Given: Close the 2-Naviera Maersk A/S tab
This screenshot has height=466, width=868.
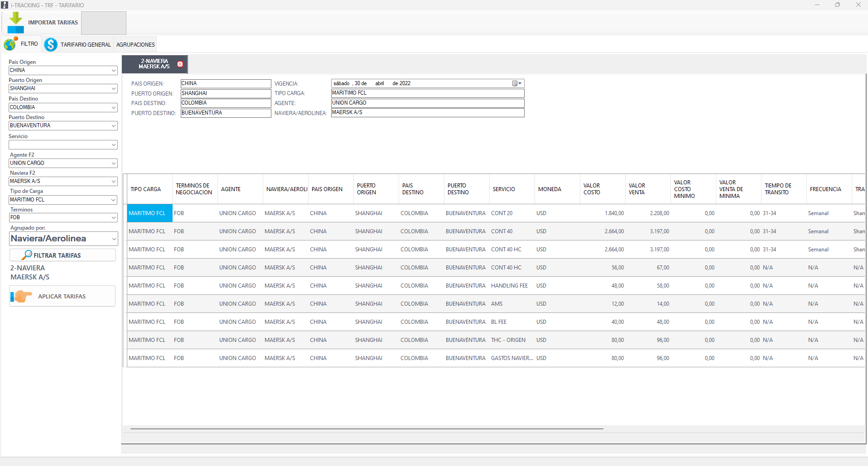Looking at the screenshot, I should pyautogui.click(x=180, y=64).
